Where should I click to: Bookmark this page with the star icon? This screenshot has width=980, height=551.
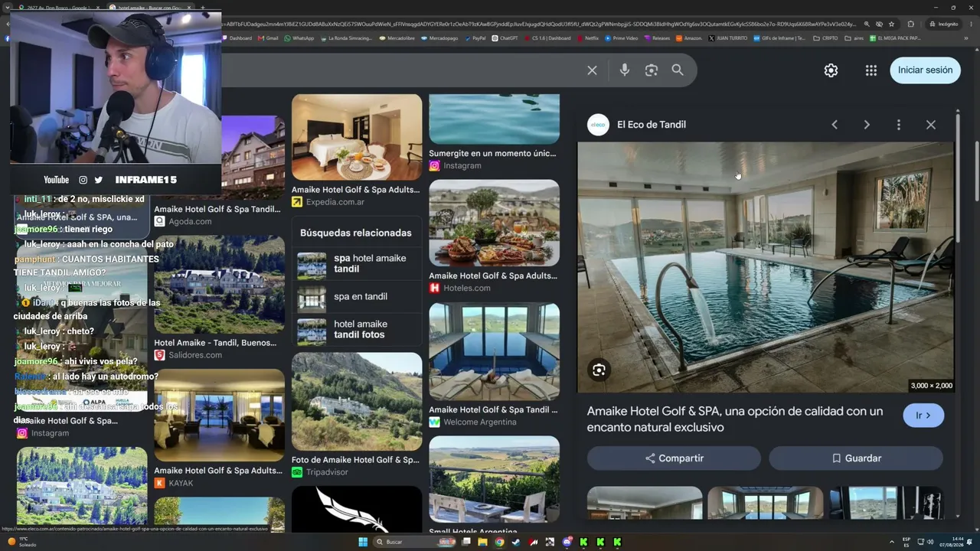coord(891,24)
